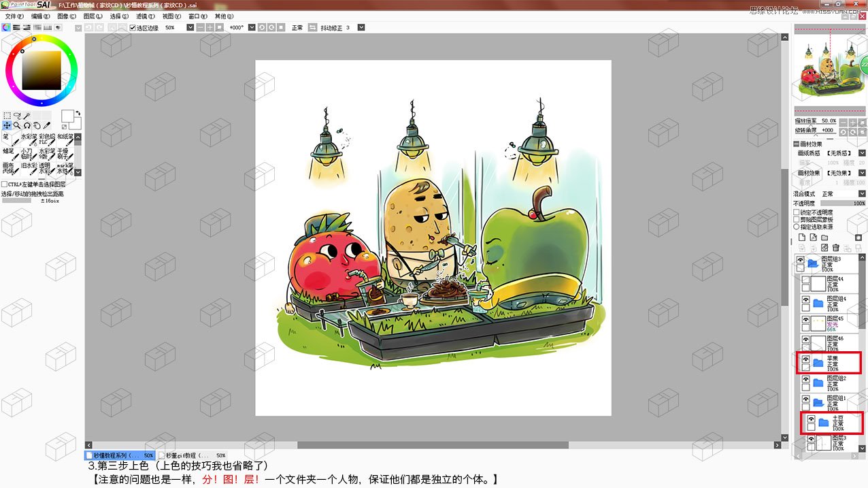Select the rectangular selection tool
Screen dimensions: 868x488
7,115
